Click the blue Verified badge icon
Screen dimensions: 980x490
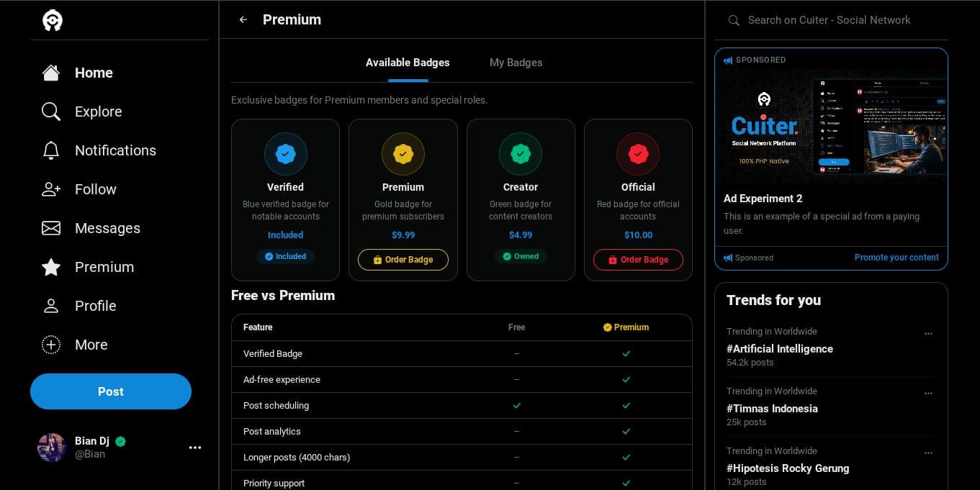pos(285,153)
